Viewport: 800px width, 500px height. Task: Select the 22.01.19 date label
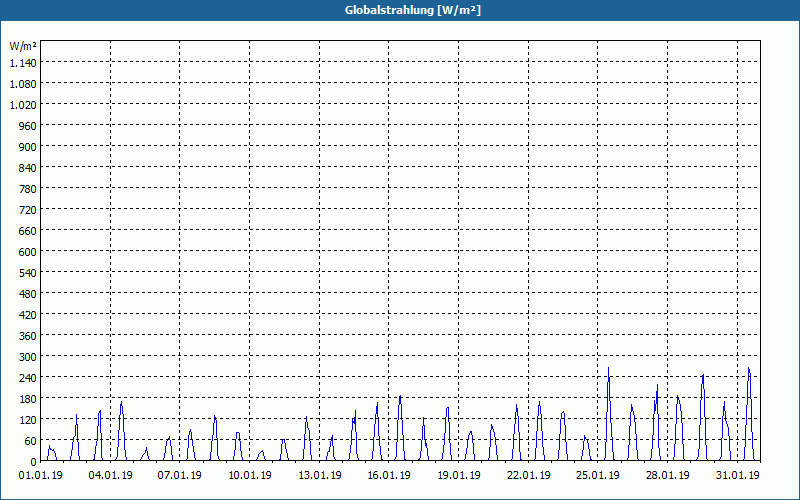pos(529,476)
